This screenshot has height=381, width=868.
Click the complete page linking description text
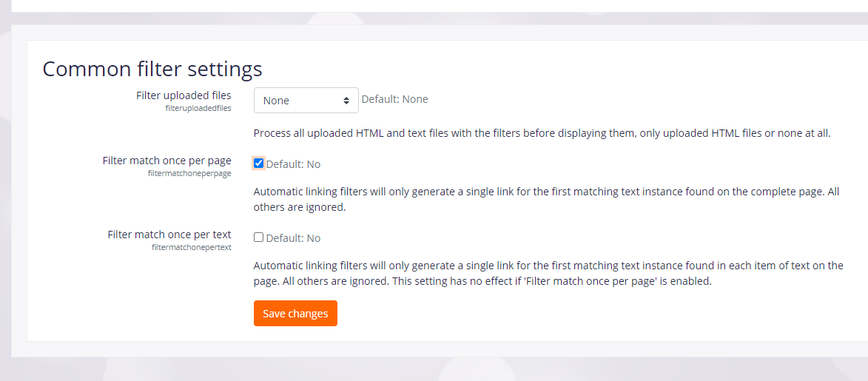pyautogui.click(x=546, y=199)
